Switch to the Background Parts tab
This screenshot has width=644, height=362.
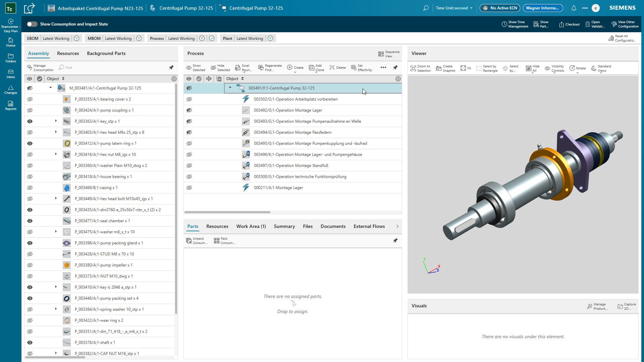click(106, 53)
